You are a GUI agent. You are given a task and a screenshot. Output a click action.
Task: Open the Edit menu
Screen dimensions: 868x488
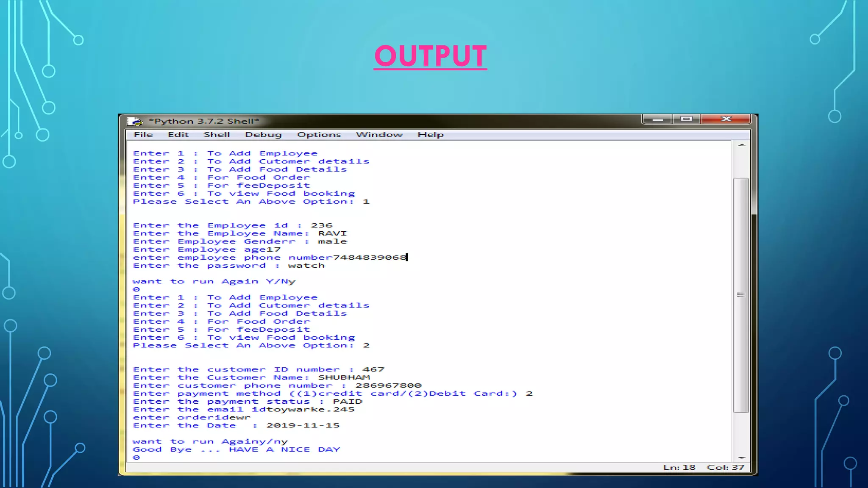click(x=178, y=135)
